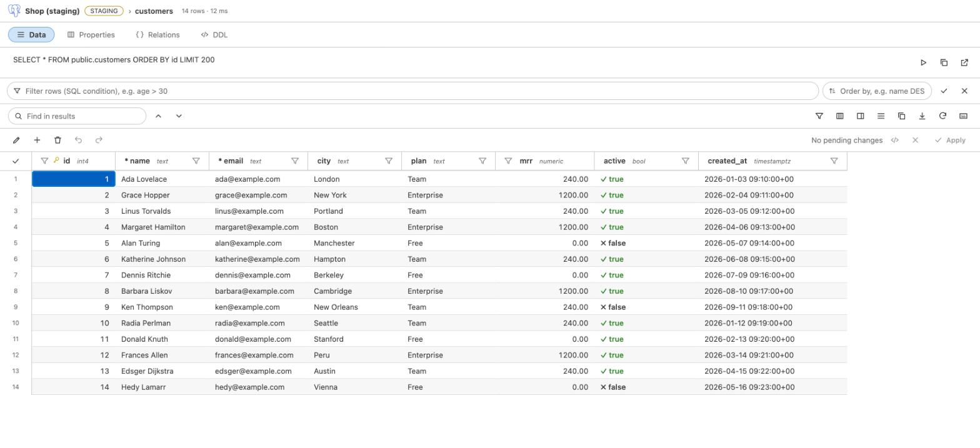Open the DDL tab
This screenshot has width=980, height=448.
[x=214, y=35]
